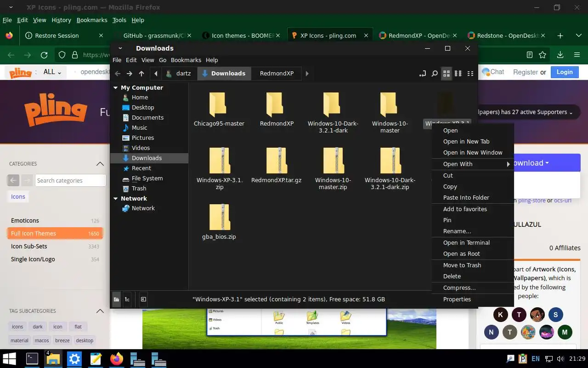Screen dimensions: 588x368
Task: Open tracking protection shield in Firefox
Action: [62, 55]
